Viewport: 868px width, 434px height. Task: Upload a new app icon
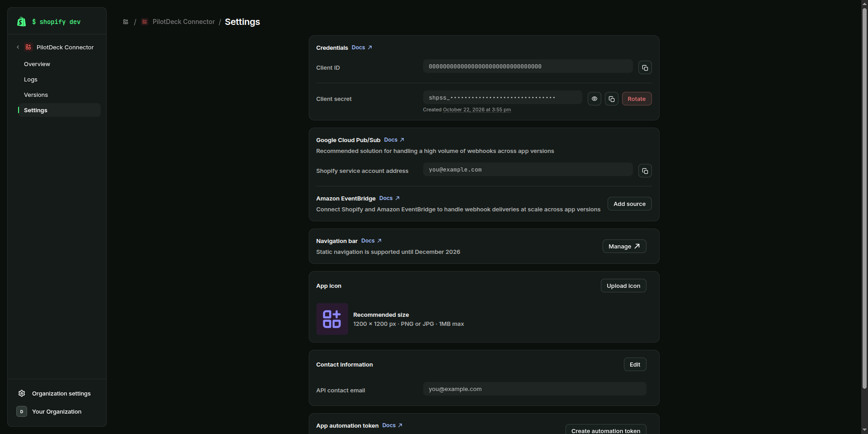(x=623, y=286)
